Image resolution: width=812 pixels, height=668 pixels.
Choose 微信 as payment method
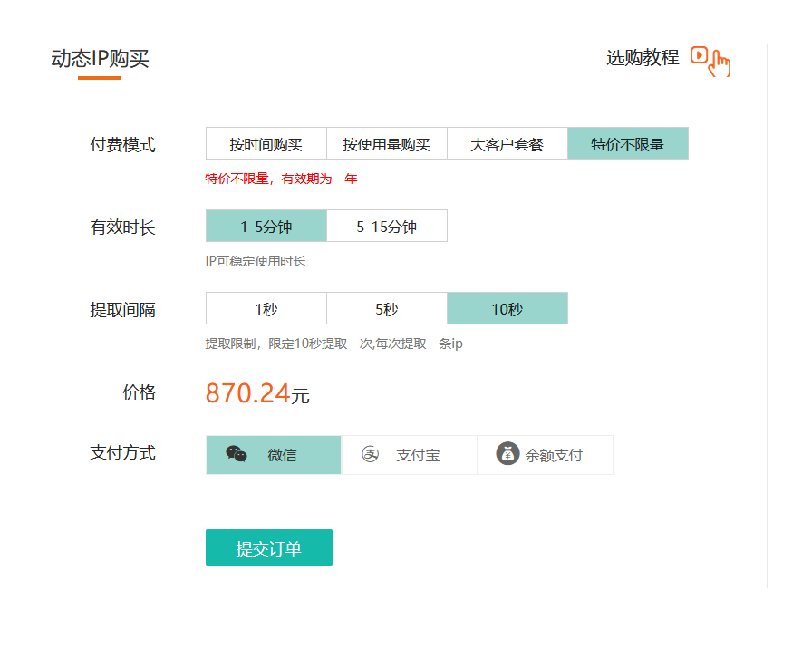click(x=274, y=455)
